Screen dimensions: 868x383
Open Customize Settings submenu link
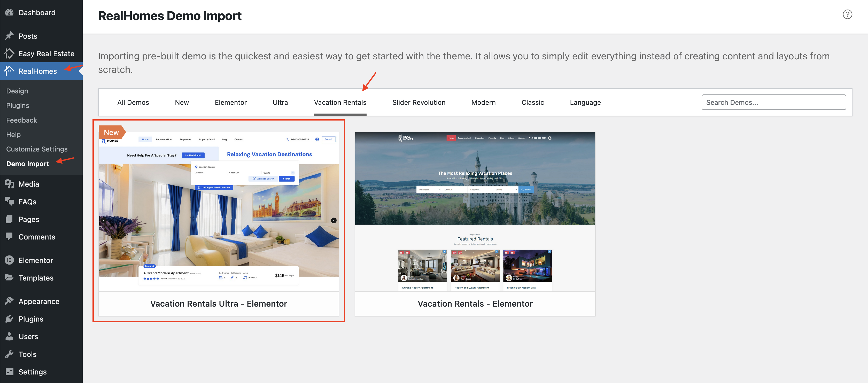click(x=37, y=149)
